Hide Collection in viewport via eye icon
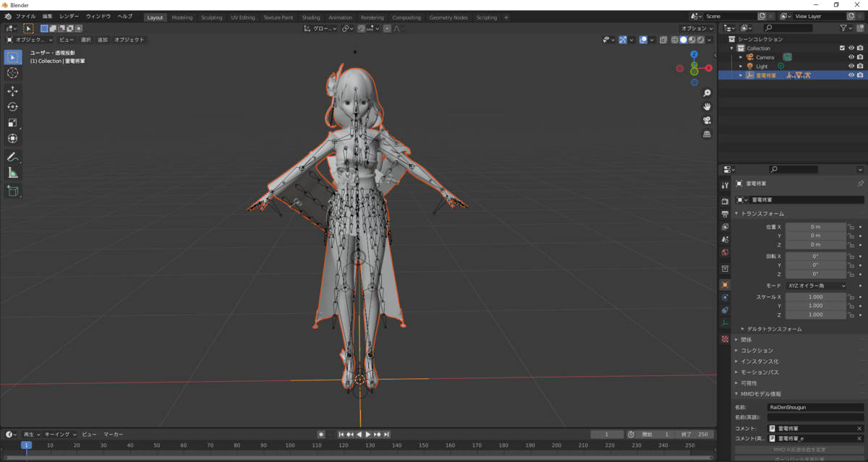 [851, 48]
